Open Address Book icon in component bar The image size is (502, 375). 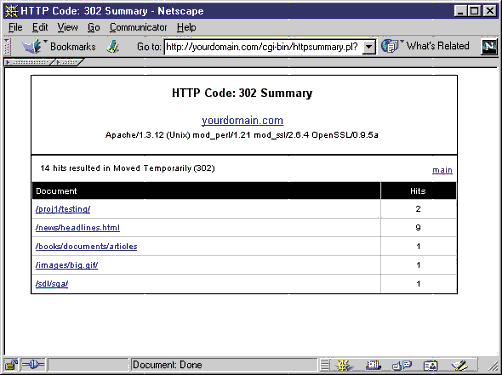pos(431,365)
